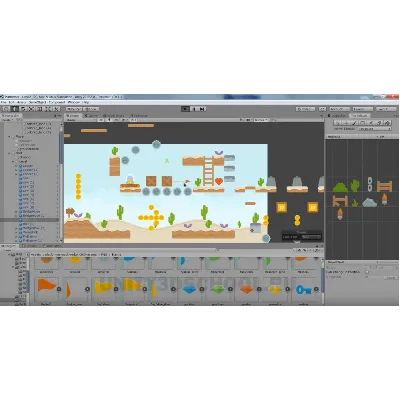
Task: Pick the green bush tile in palette
Action: pyautogui.click(x=340, y=187)
